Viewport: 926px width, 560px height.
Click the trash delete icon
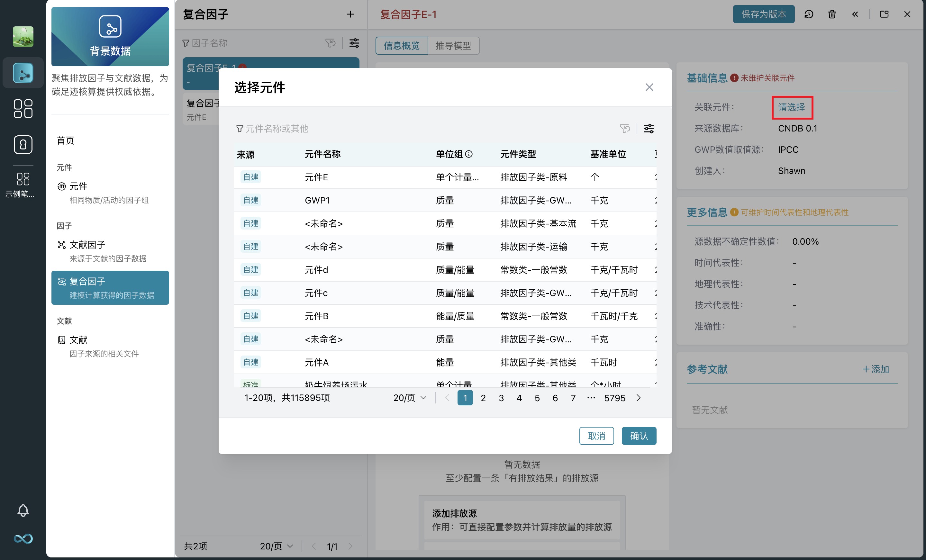click(832, 14)
